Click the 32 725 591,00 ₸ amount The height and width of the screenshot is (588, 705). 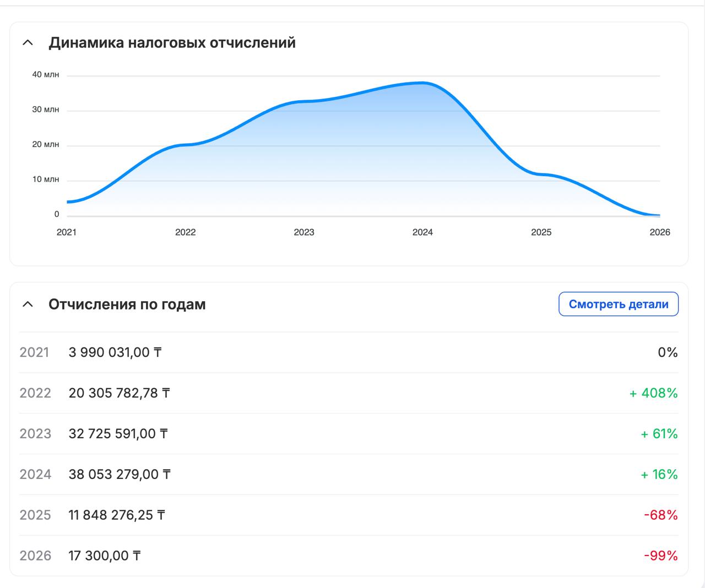click(x=118, y=434)
